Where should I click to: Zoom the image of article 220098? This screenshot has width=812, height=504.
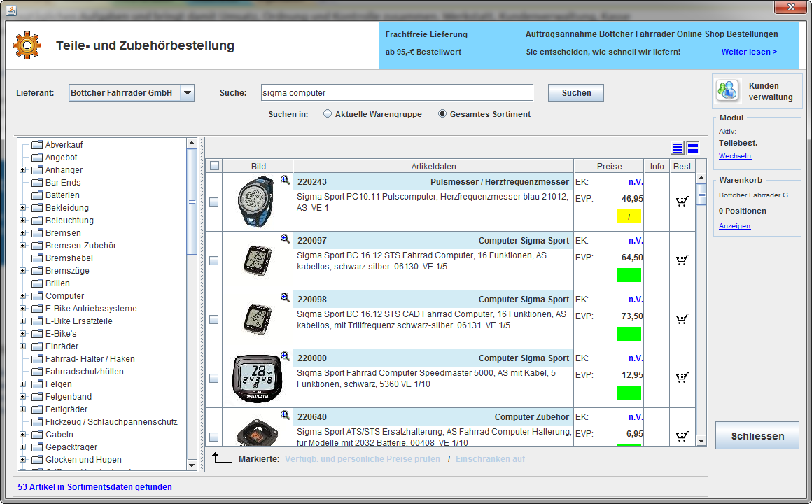(x=285, y=297)
